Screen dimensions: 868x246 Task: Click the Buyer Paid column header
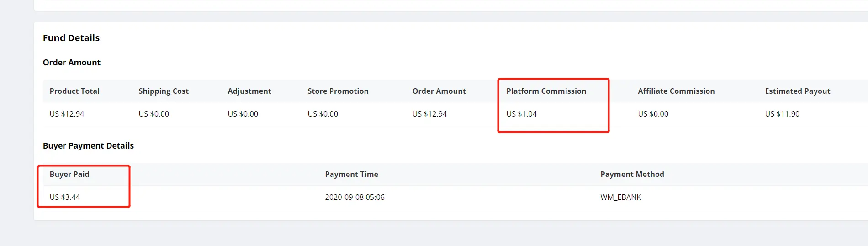point(69,174)
